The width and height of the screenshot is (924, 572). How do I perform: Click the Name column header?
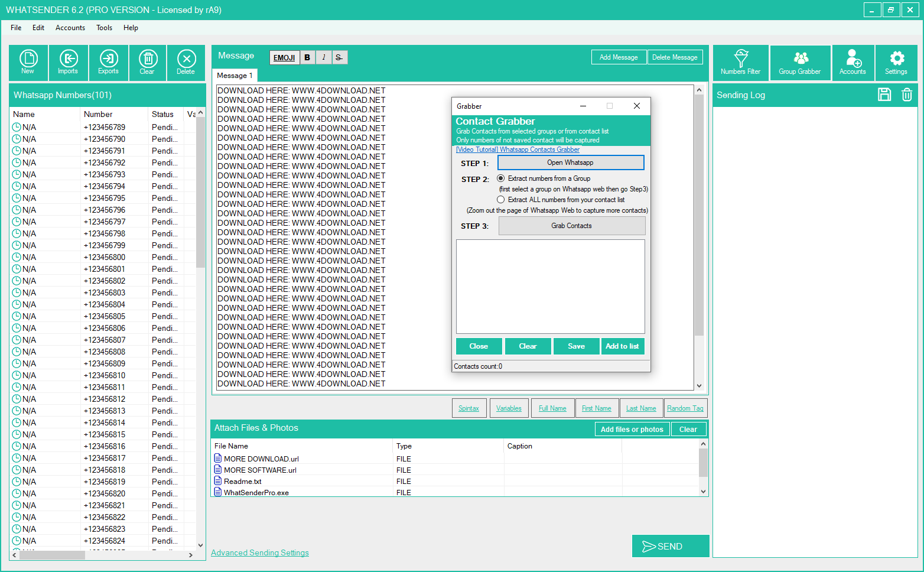tap(45, 114)
